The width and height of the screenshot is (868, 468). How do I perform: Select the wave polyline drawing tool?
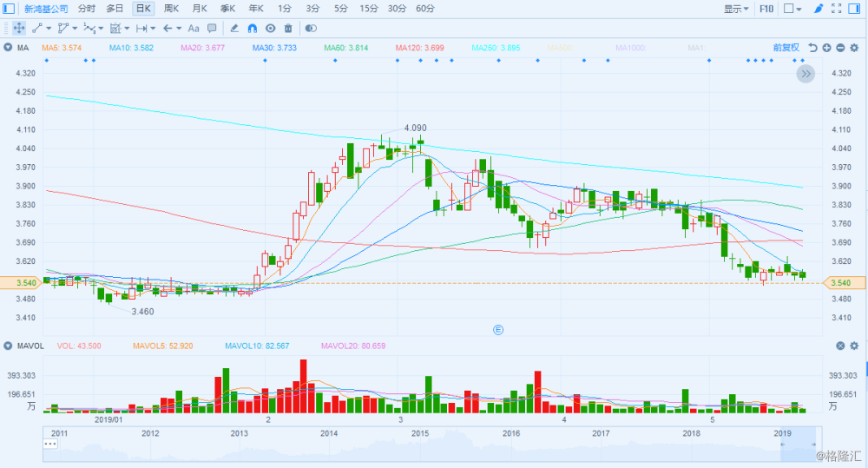89,29
